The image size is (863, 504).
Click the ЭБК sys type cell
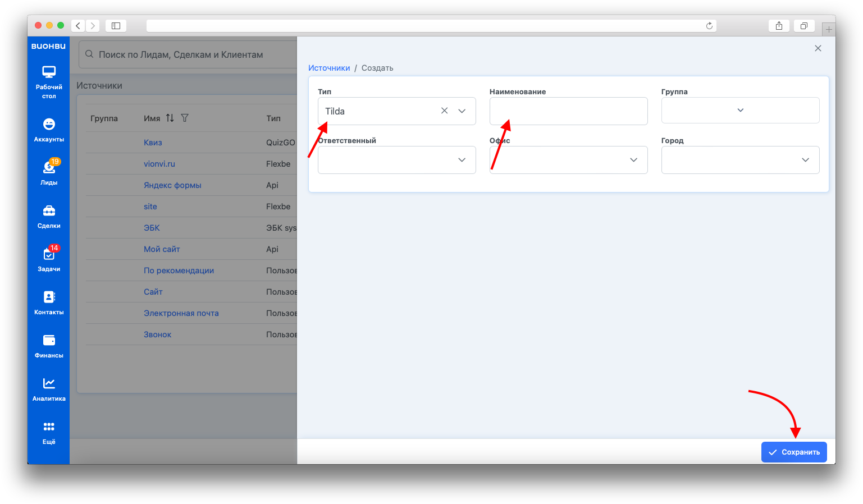281,228
